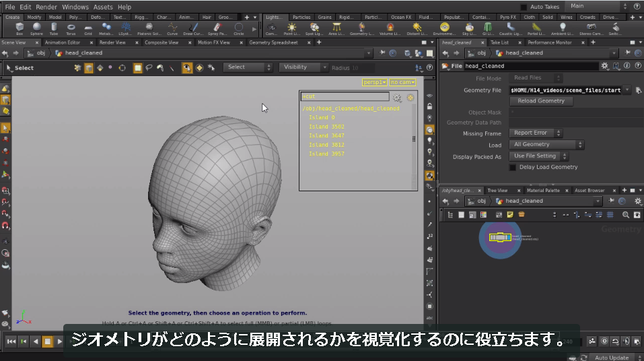
Task: Add a GI Light from the shelf
Action: tap(487, 29)
